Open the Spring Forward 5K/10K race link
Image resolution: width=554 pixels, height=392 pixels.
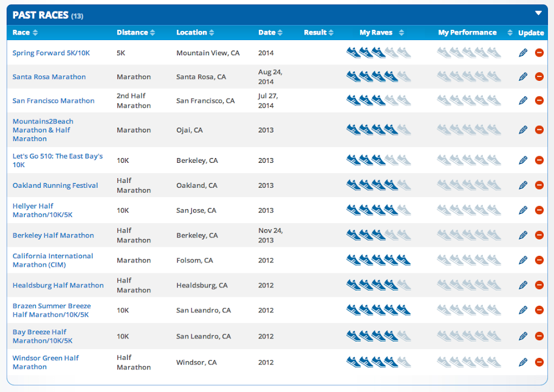(51, 53)
